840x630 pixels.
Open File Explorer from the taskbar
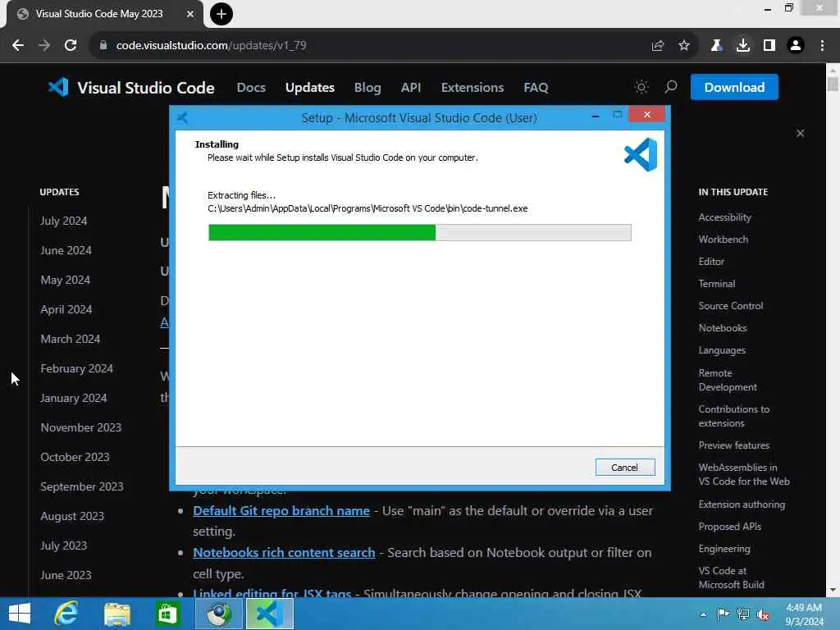116,614
